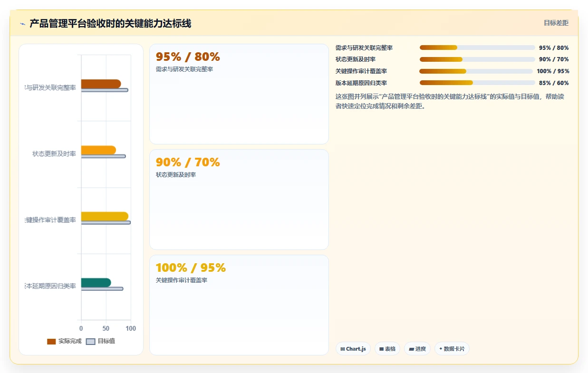This screenshot has height=373, width=588.
Task: Click the 数据卡片 tag chip
Action: click(x=452, y=349)
